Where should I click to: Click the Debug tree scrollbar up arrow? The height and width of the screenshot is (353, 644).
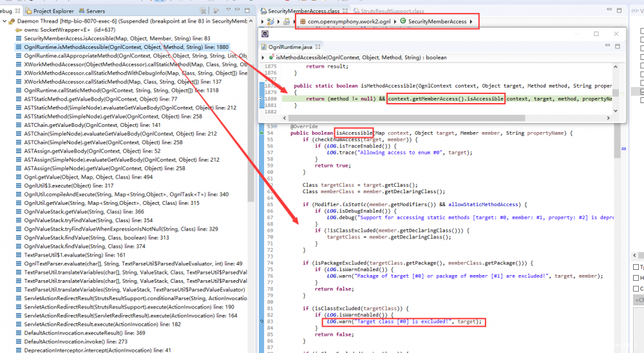pos(251,21)
